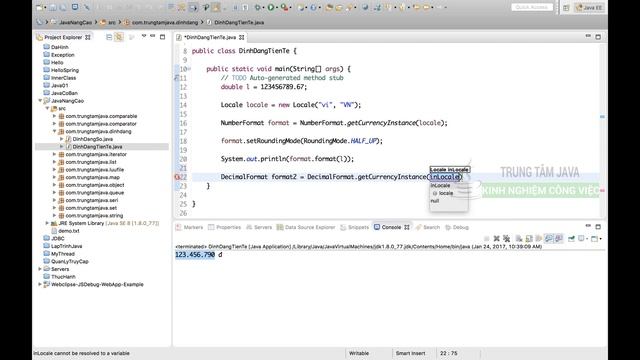Click the Open Perspective icon

click(x=566, y=8)
